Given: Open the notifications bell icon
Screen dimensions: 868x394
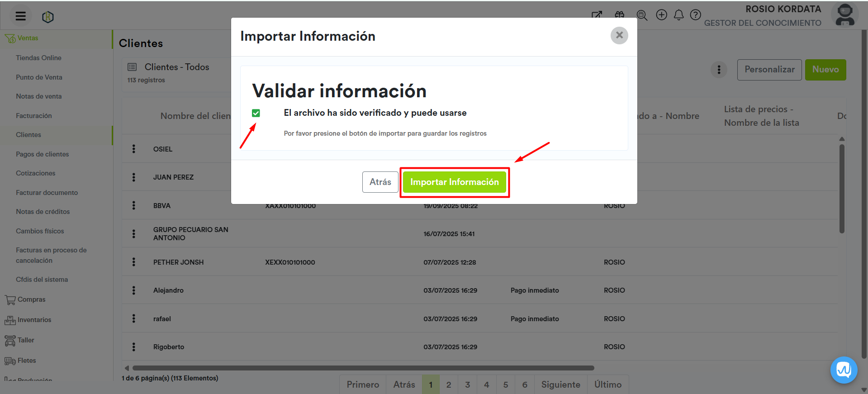Looking at the screenshot, I should click(x=678, y=15).
